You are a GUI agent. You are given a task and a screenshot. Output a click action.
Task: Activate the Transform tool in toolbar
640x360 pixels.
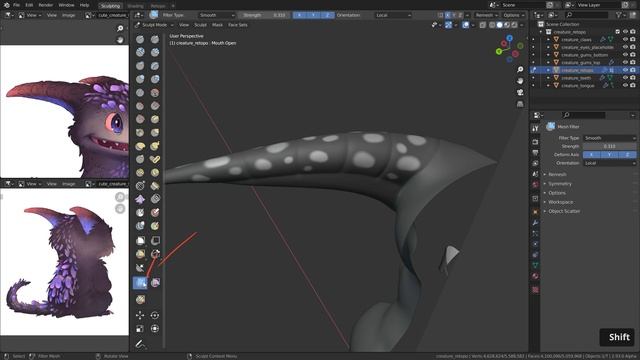pyautogui.click(x=155, y=329)
